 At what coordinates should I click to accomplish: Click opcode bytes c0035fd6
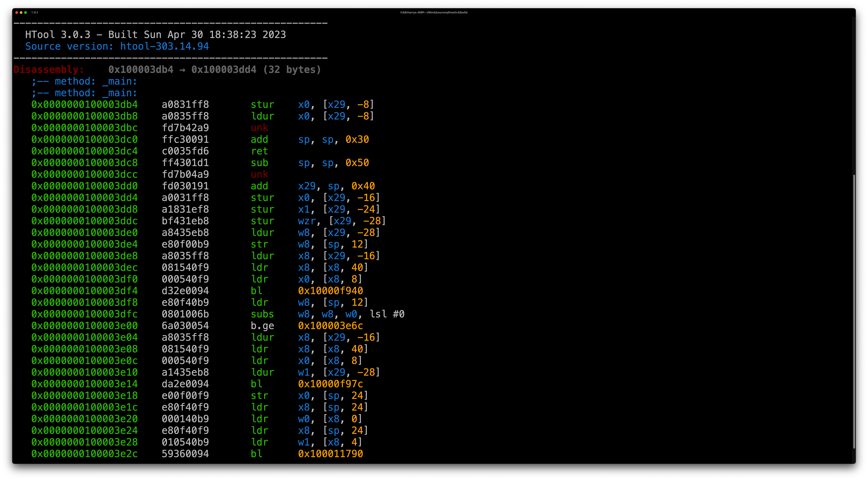pyautogui.click(x=185, y=151)
